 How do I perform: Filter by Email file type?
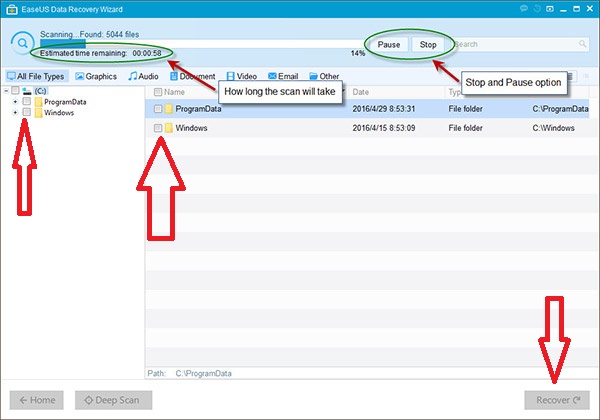pos(283,76)
